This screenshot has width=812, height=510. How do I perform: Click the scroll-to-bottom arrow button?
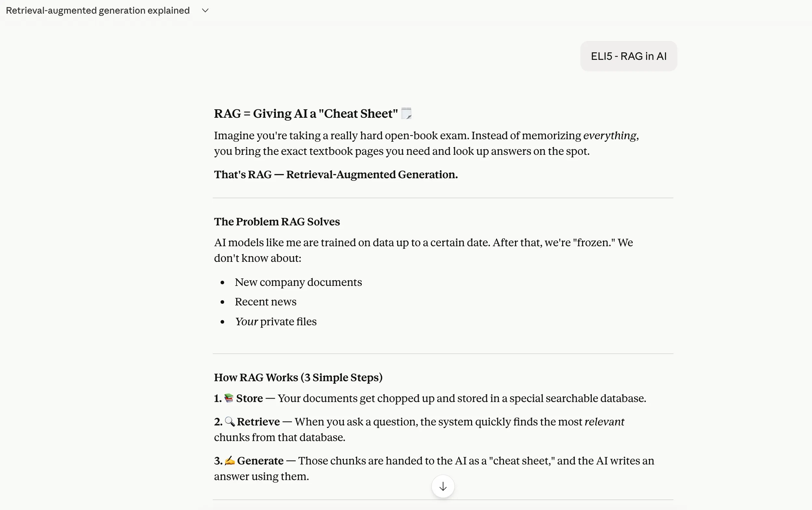[443, 486]
